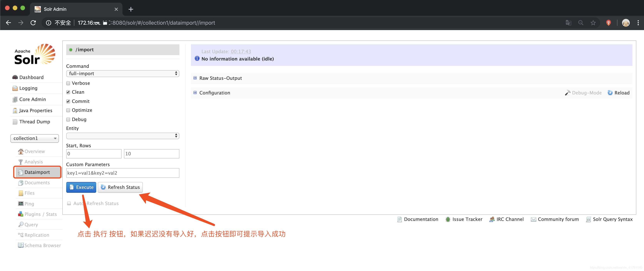The height and width of the screenshot is (271, 644).
Task: Toggle Auto-Refresh Status checkbox
Action: tap(69, 203)
